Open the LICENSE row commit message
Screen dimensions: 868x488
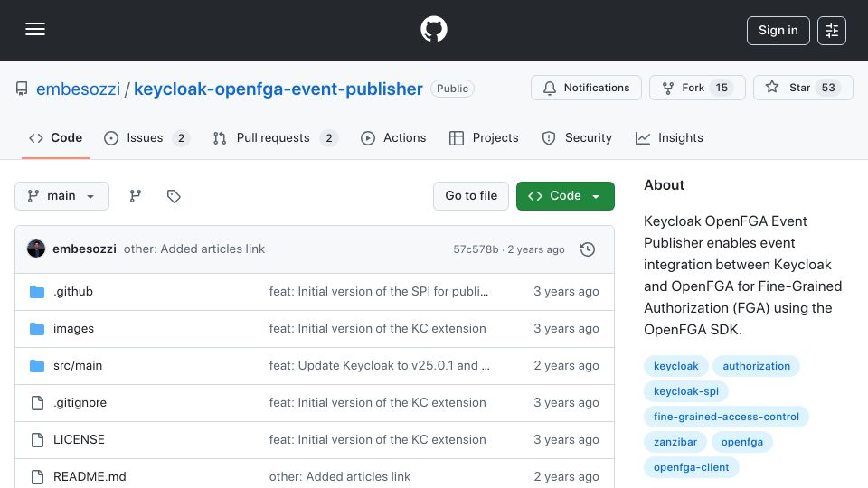(x=378, y=440)
